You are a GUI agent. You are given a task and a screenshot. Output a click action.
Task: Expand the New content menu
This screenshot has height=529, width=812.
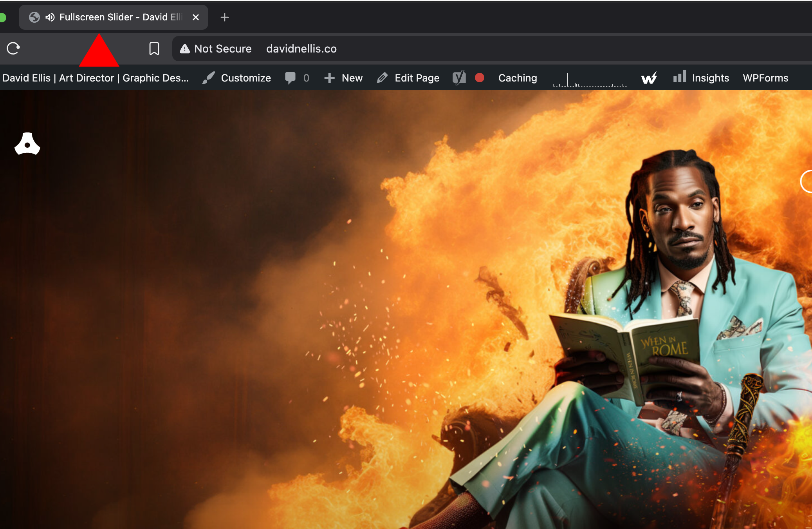click(x=343, y=78)
